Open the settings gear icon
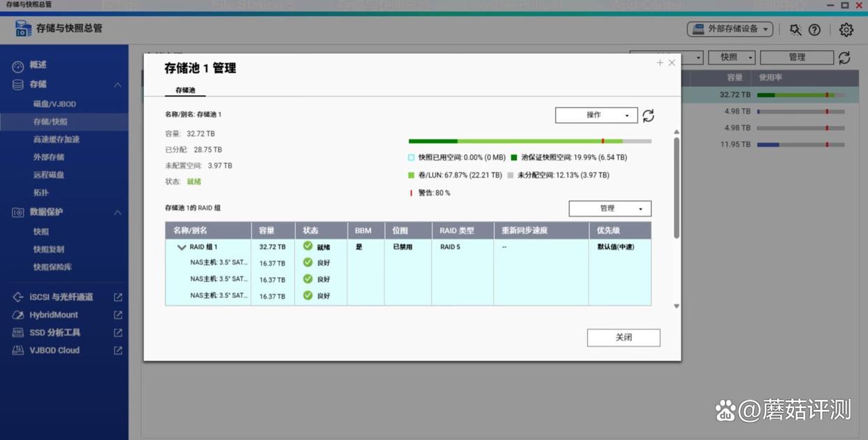 tap(846, 29)
